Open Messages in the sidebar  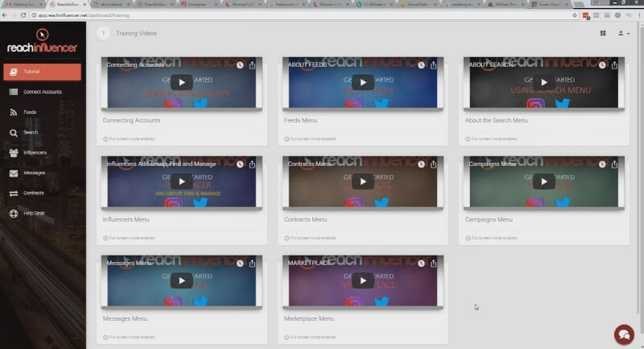(x=42, y=172)
